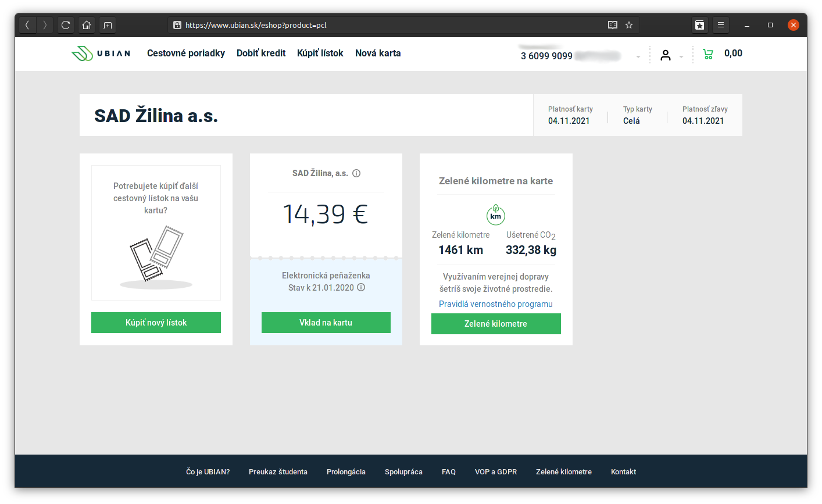Open Nová karta menu item

click(378, 53)
